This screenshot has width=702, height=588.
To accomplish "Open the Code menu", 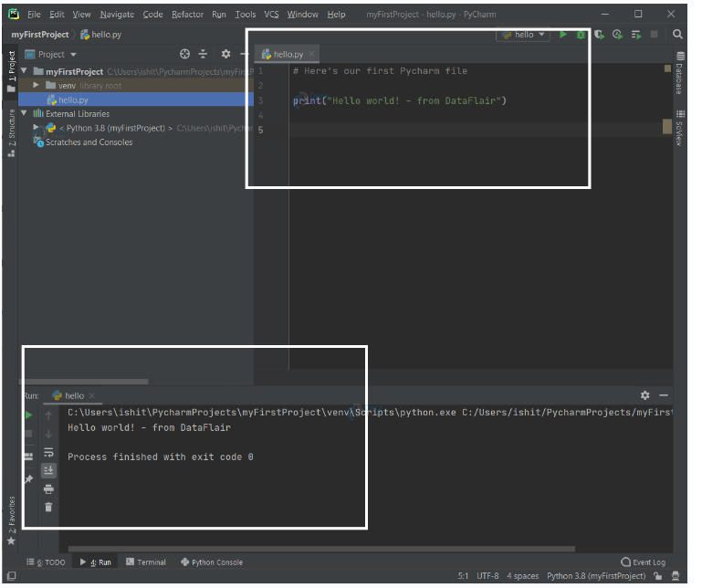I will pyautogui.click(x=152, y=15).
